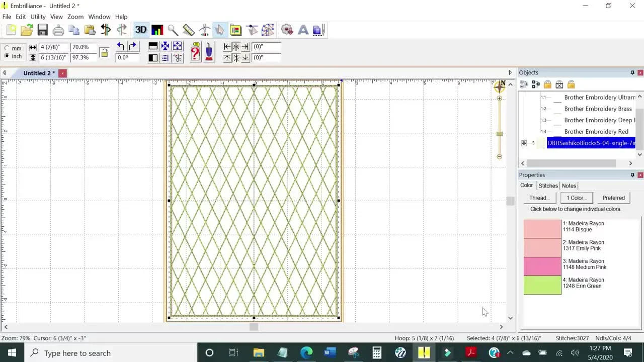Click the crossed-out lock icon in Objects panel

[559, 84]
